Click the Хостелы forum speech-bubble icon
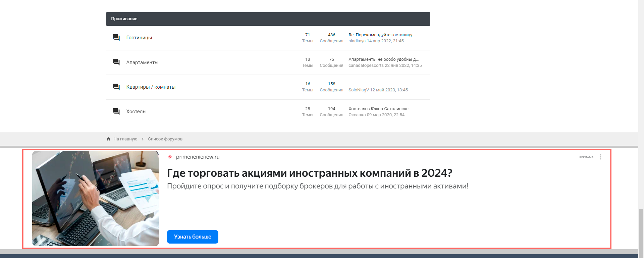Viewport: 644px width, 258px height. click(x=116, y=111)
